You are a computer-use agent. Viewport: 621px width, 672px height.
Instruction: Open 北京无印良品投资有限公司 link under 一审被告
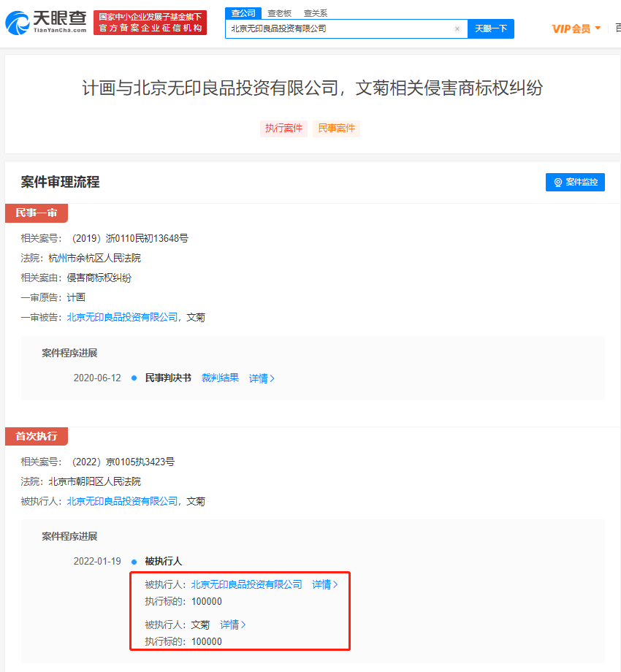coord(122,317)
